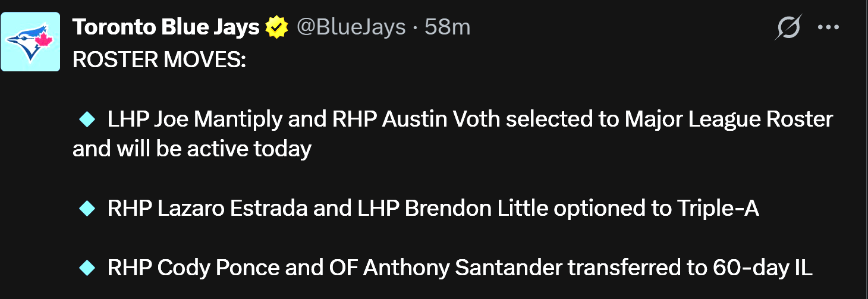Open the Grok explain-post icon
Image resolution: width=868 pixels, height=299 pixels.
pyautogui.click(x=788, y=27)
